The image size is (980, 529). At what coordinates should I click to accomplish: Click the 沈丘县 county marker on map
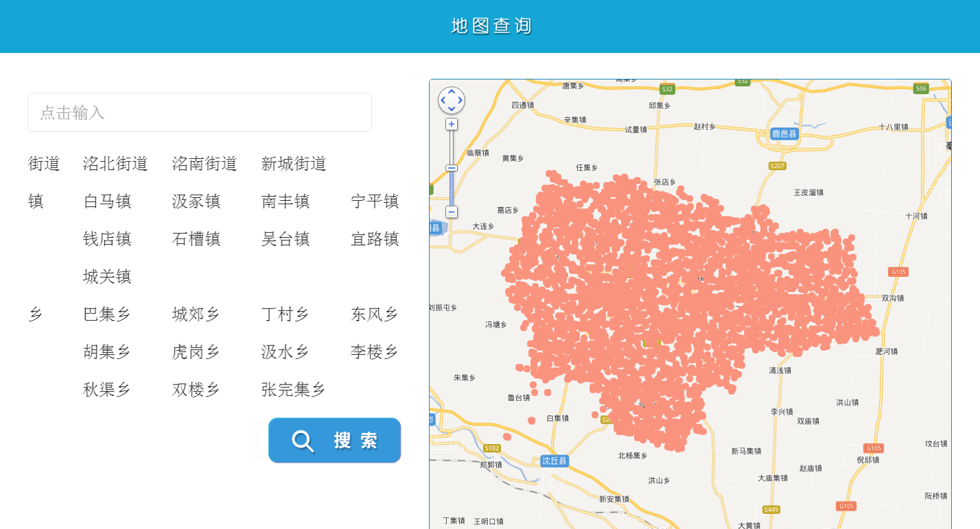(x=554, y=460)
